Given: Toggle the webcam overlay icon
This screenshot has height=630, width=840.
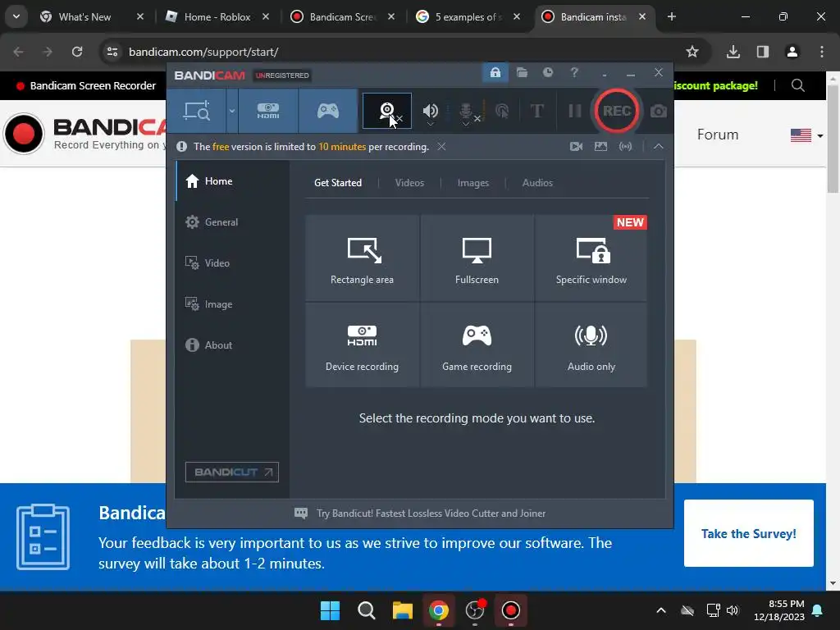Looking at the screenshot, I should 387,111.
